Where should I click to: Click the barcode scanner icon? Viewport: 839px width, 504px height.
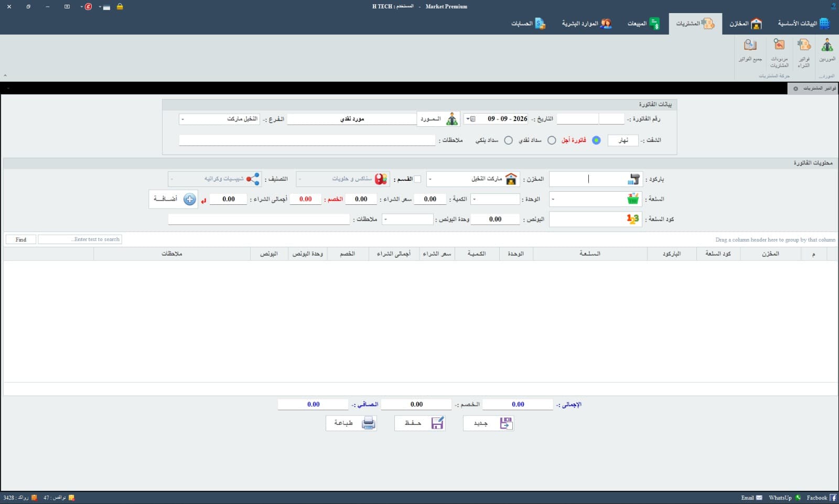[x=633, y=179]
